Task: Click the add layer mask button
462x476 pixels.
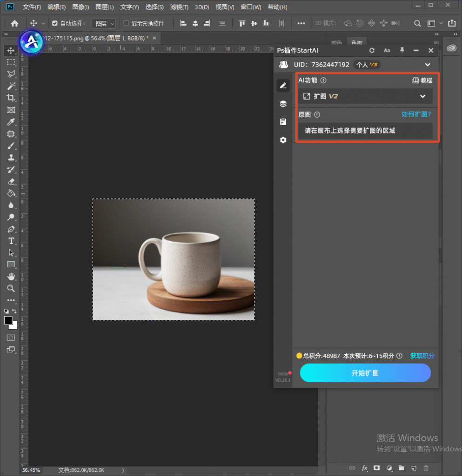Action: pos(377,468)
